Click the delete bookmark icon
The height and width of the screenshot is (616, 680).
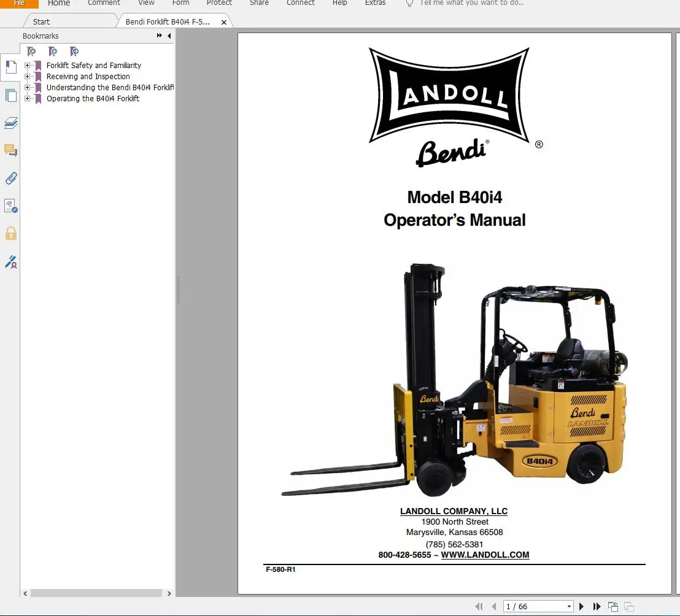[31, 52]
